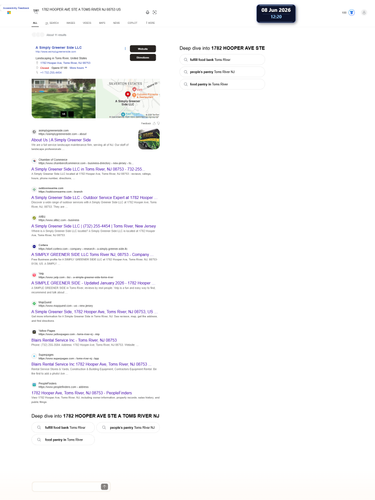
Task: Click bottom people's pantry Toms River NJ suggestion
Action: tap(128, 427)
